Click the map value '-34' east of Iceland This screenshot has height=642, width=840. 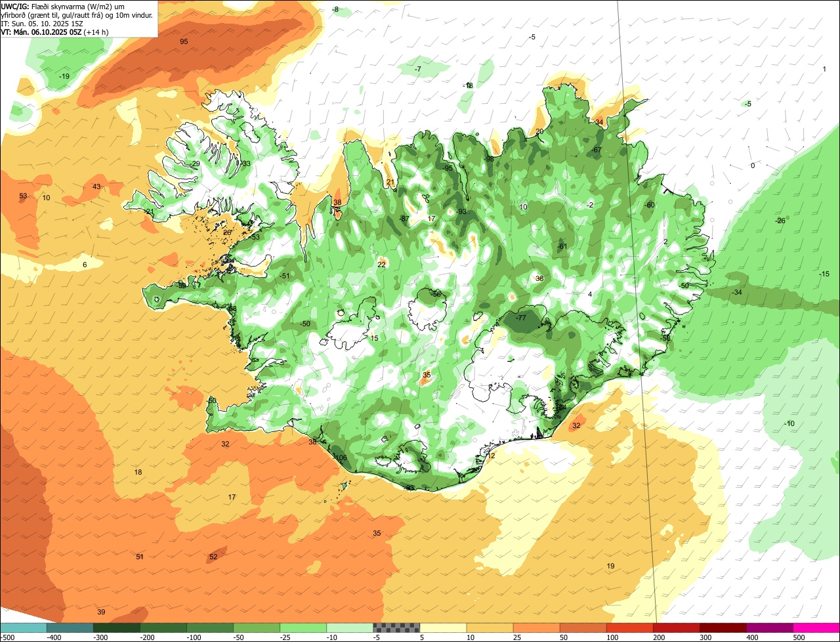click(737, 292)
